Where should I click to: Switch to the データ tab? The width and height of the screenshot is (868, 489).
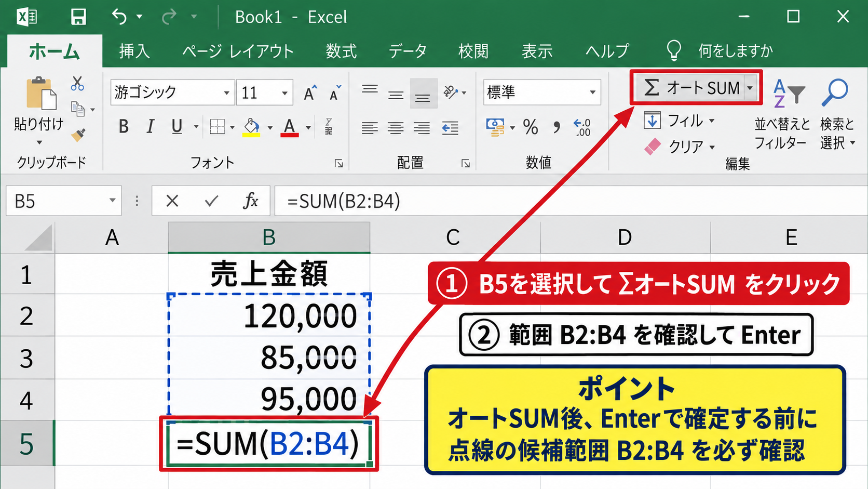coord(408,51)
